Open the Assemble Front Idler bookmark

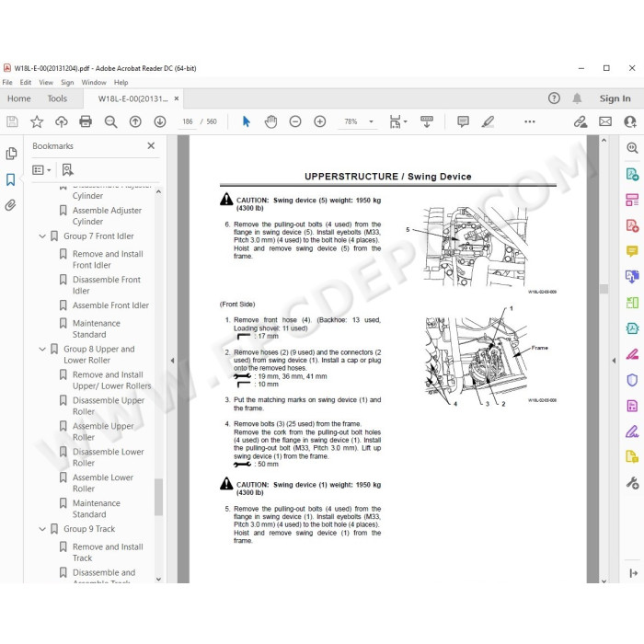110,305
